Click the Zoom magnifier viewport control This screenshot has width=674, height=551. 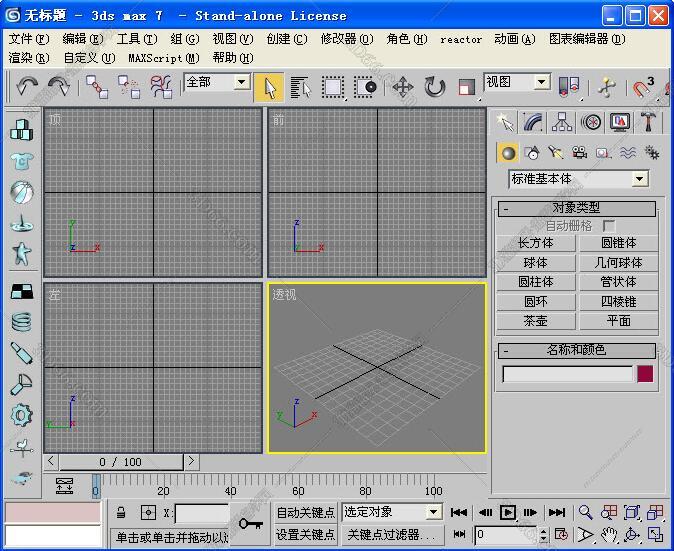(586, 512)
